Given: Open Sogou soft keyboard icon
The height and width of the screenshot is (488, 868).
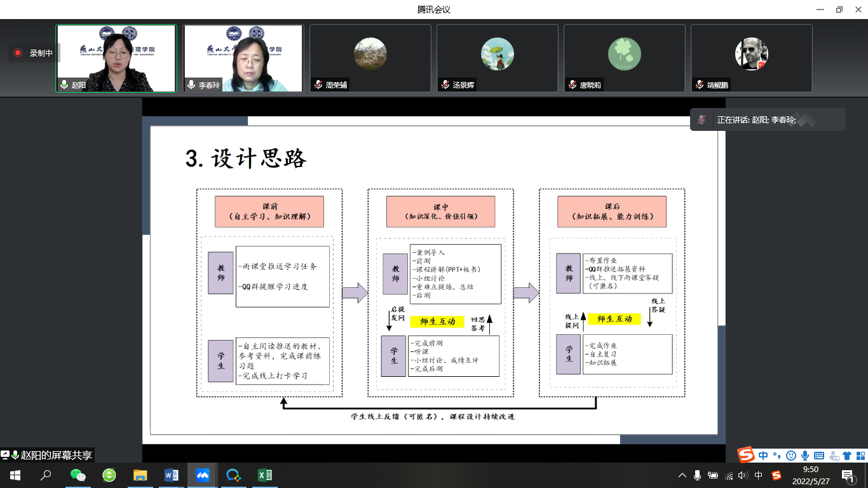Looking at the screenshot, I should pyautogui.click(x=818, y=456).
